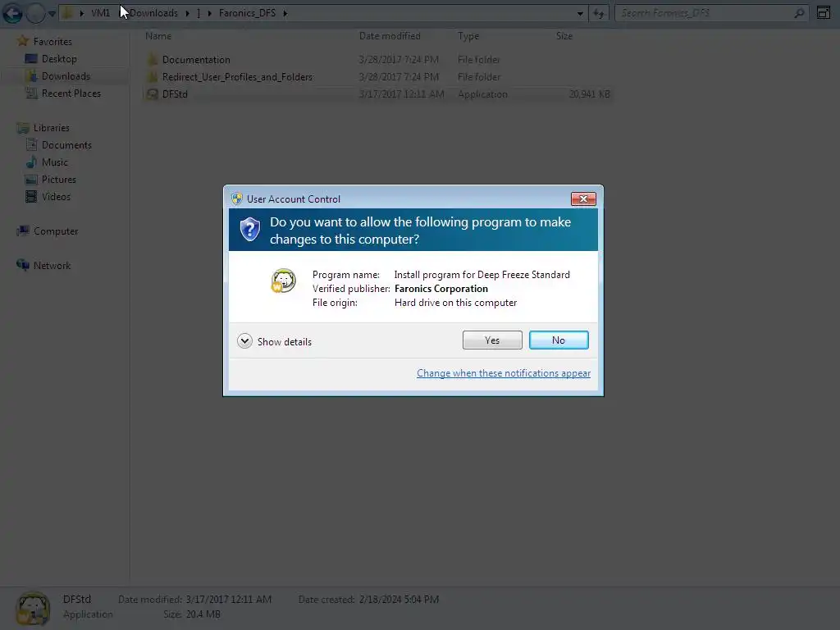
Task: Click the Downloads folder icon in Favorites
Action: 32,76
